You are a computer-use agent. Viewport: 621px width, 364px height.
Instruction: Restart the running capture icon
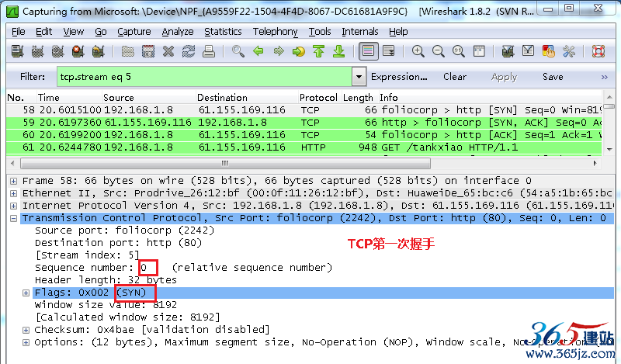click(99, 51)
